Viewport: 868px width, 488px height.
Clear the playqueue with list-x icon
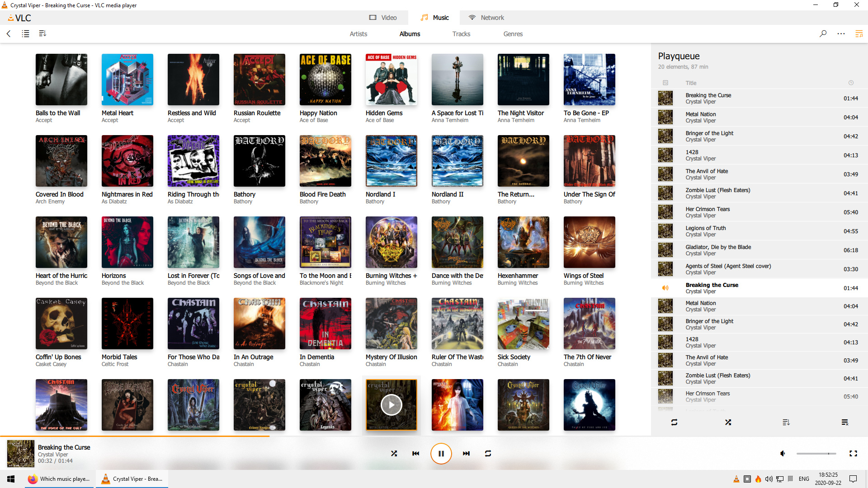tap(844, 422)
